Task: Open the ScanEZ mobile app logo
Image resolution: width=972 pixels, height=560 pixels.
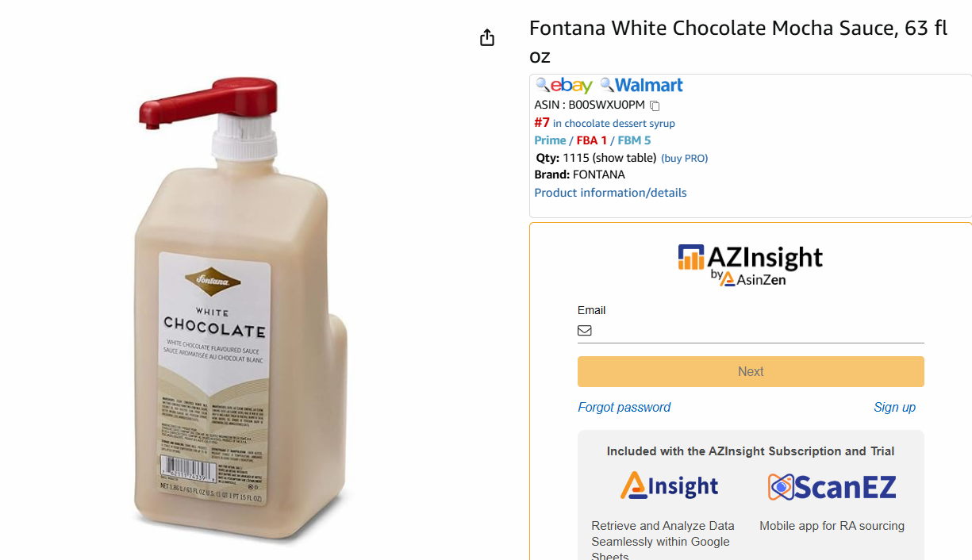Action: (832, 486)
